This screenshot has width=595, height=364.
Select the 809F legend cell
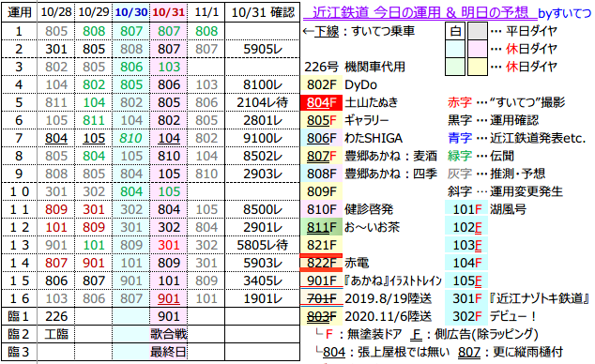[x=321, y=191]
